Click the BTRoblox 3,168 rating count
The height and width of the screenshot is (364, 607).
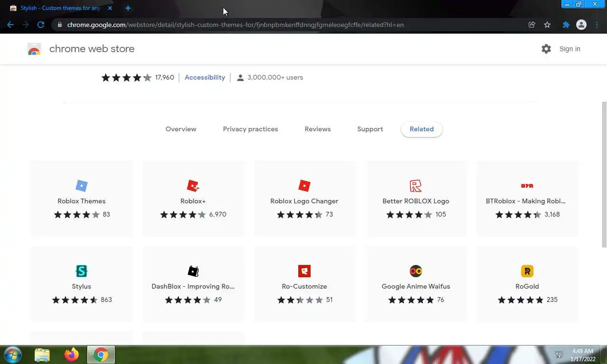552,214
